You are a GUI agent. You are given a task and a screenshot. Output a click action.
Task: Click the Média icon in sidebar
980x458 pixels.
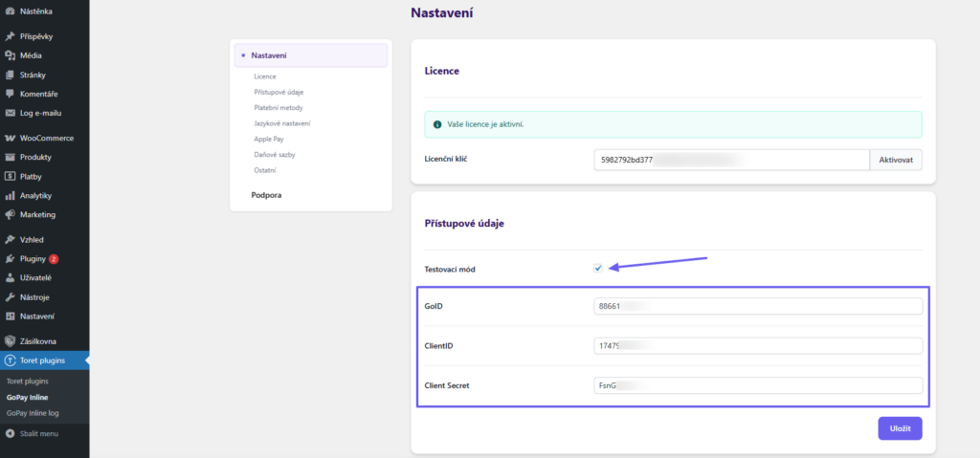coord(10,55)
